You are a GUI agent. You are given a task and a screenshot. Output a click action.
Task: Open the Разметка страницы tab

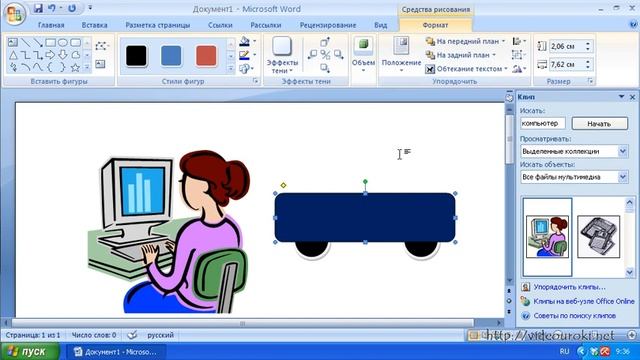158,25
